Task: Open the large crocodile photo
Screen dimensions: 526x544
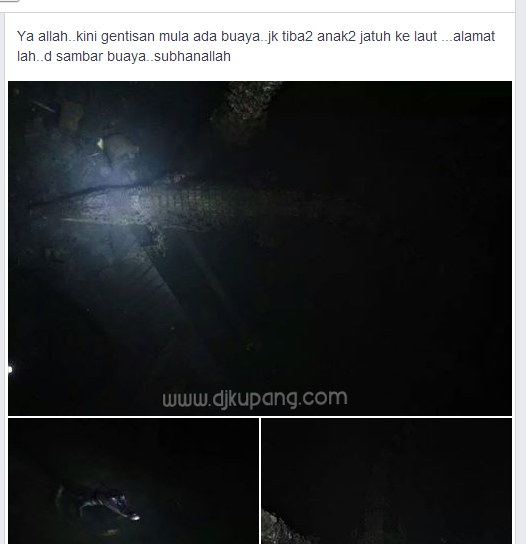Action: pyautogui.click(x=260, y=248)
